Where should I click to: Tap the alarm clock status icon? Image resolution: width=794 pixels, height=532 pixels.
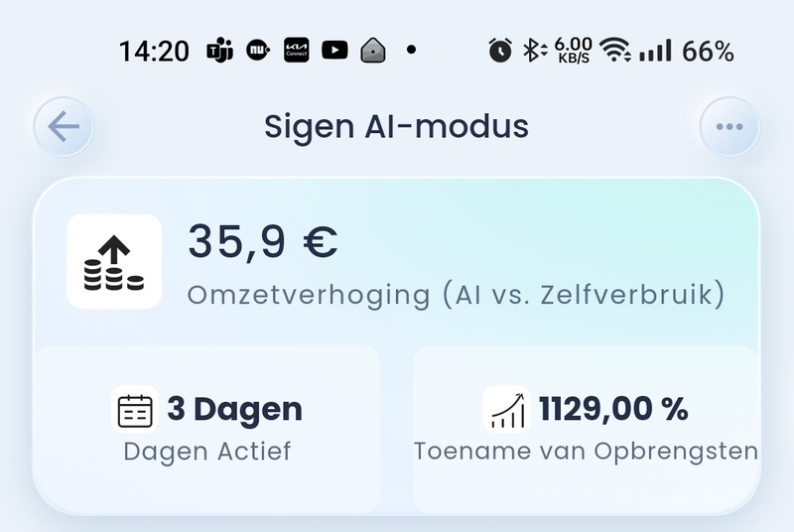500,51
